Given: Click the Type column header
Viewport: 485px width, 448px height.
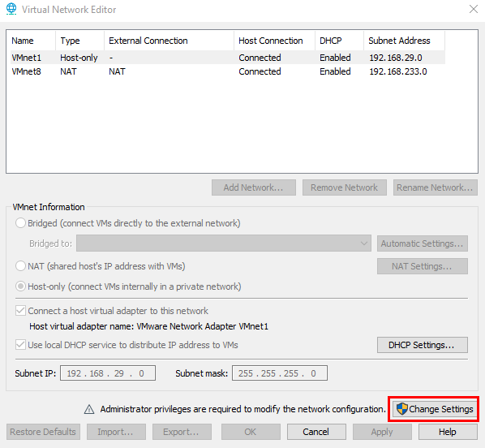Looking at the screenshot, I should tap(79, 41).
